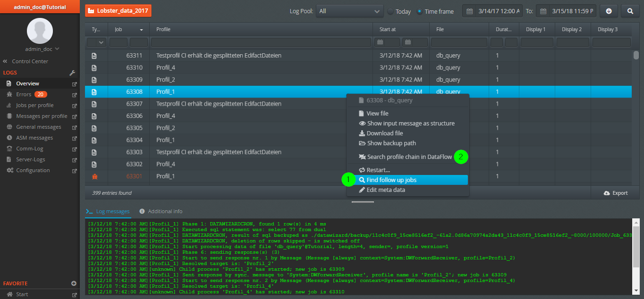Open Errors in external window icon

[74, 95]
